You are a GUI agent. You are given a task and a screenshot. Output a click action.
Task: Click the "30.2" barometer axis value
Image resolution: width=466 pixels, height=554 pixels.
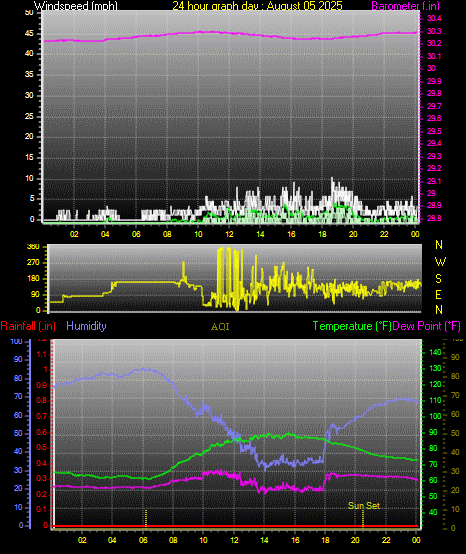click(434, 43)
